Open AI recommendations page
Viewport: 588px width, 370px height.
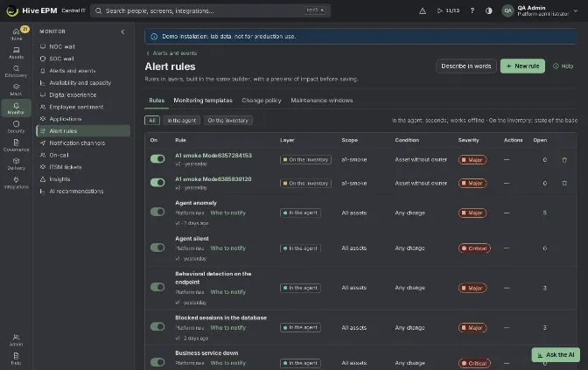point(83,191)
